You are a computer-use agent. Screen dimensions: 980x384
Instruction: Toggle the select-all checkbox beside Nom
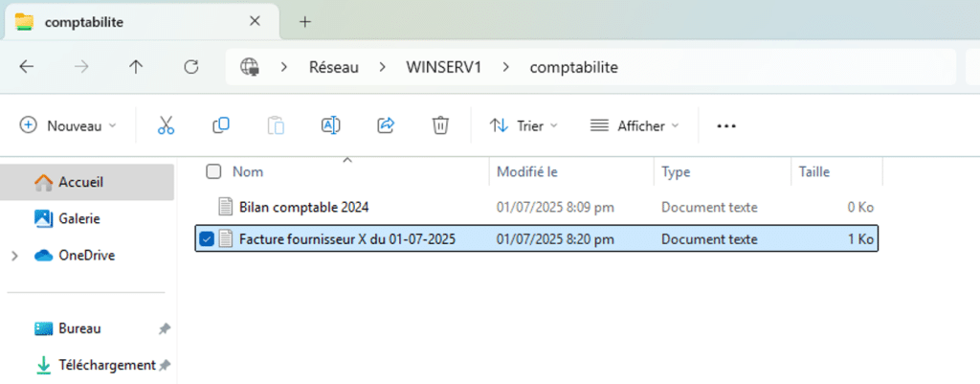point(213,171)
